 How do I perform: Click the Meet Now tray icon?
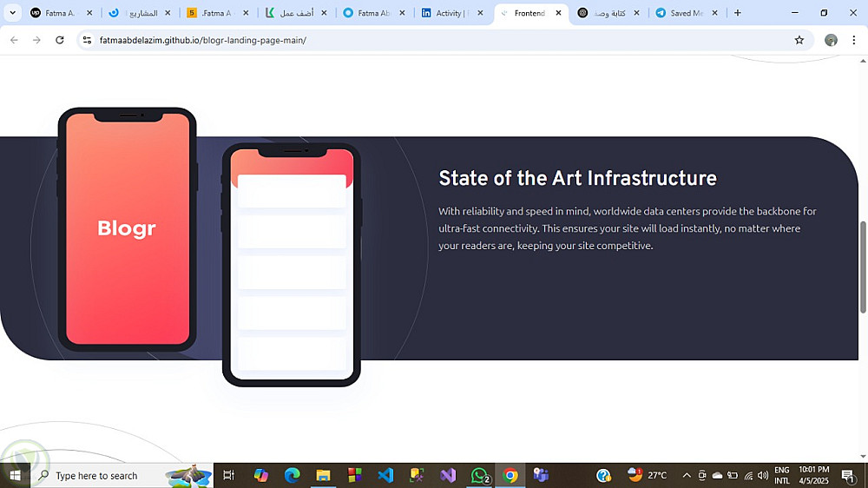click(702, 475)
